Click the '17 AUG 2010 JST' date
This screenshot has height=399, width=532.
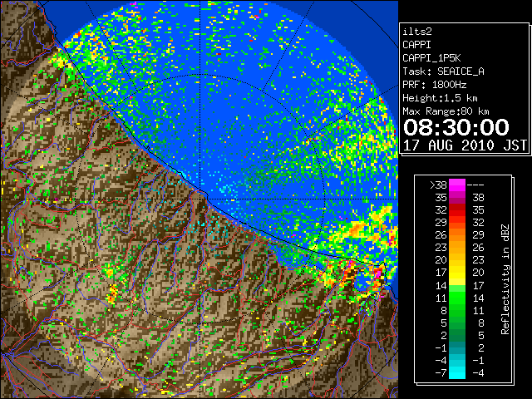pos(465,145)
